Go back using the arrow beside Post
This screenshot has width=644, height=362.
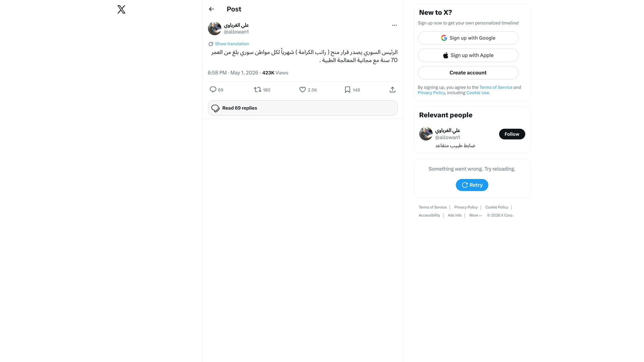(x=211, y=9)
